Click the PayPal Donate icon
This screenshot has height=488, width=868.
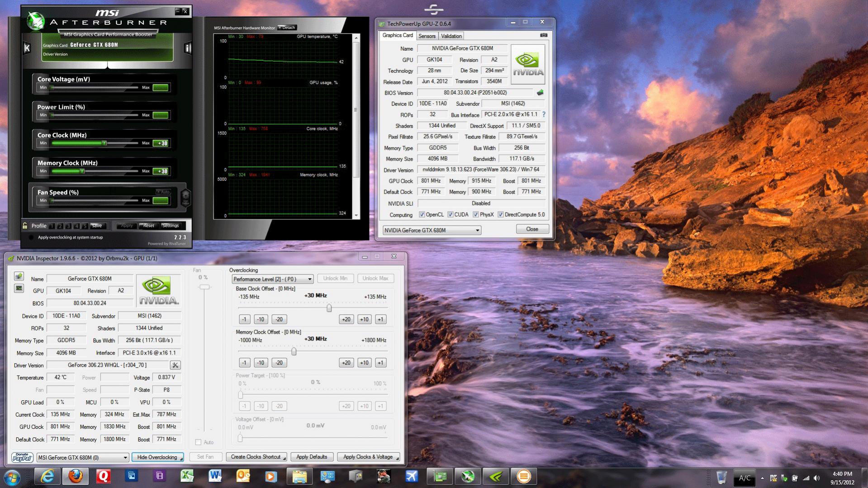click(22, 457)
